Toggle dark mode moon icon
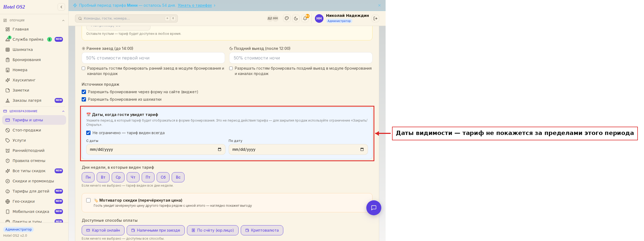The width and height of the screenshot is (644, 241). coord(296,18)
